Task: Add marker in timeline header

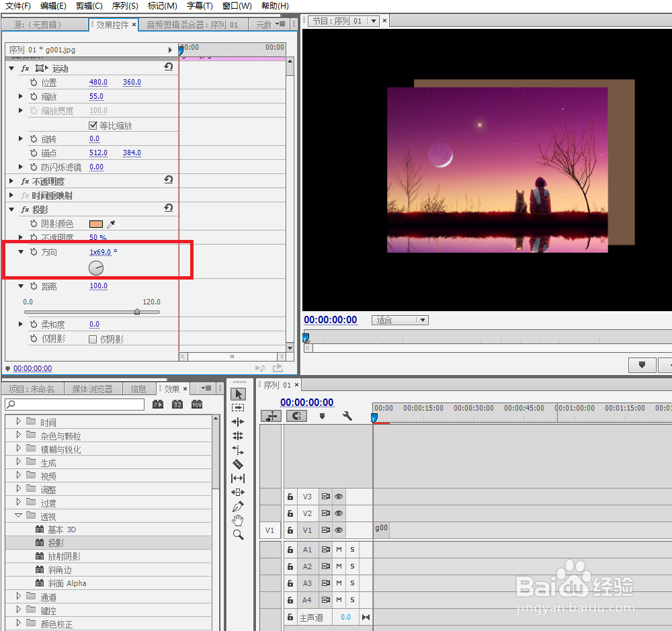Action: pos(323,416)
